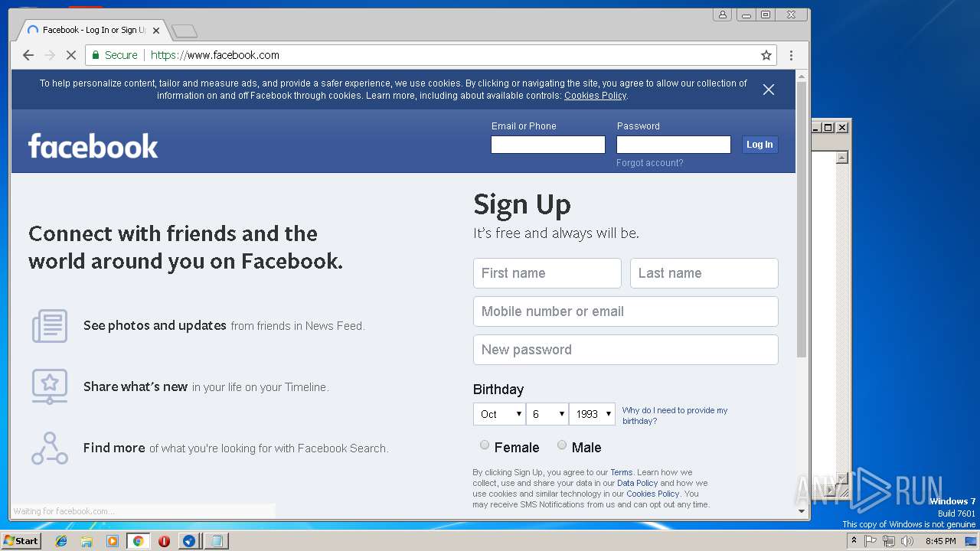Viewport: 980px width, 551px height.
Task: Open Internet Explorer from the taskbar
Action: click(x=61, y=541)
